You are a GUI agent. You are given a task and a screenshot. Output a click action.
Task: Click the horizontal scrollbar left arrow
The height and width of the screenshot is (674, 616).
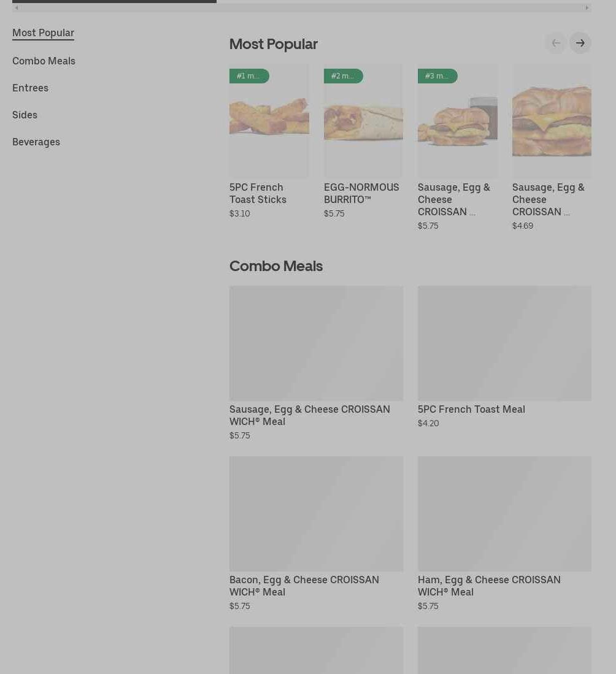pyautogui.click(x=17, y=8)
